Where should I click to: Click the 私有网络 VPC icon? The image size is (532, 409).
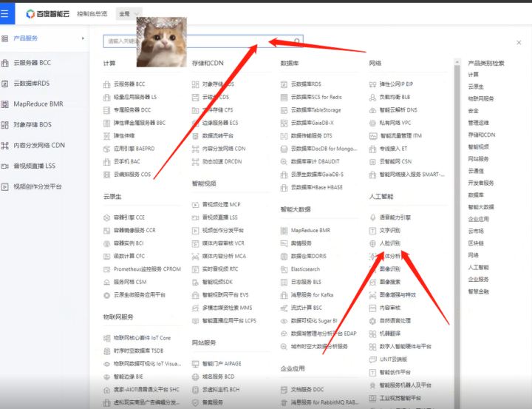pyautogui.click(x=372, y=123)
